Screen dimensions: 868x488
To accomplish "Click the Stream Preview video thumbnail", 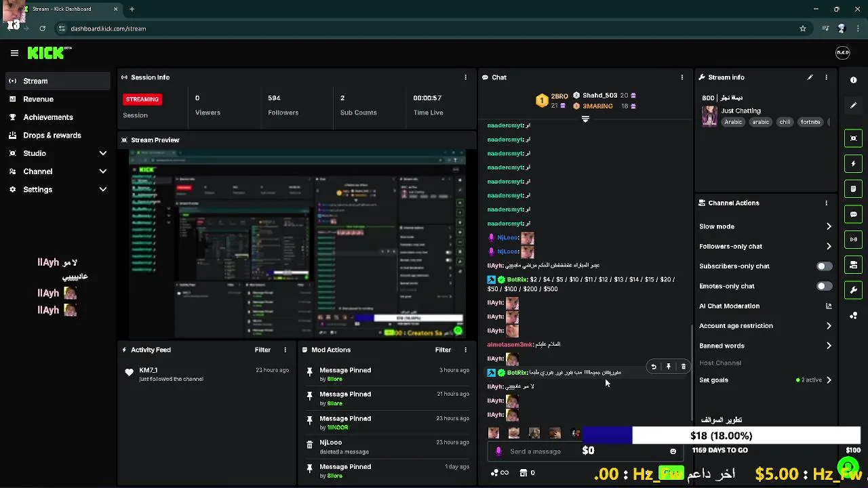I will coord(297,244).
